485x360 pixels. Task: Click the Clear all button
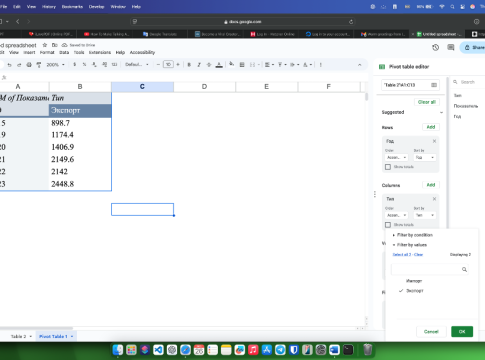point(427,102)
